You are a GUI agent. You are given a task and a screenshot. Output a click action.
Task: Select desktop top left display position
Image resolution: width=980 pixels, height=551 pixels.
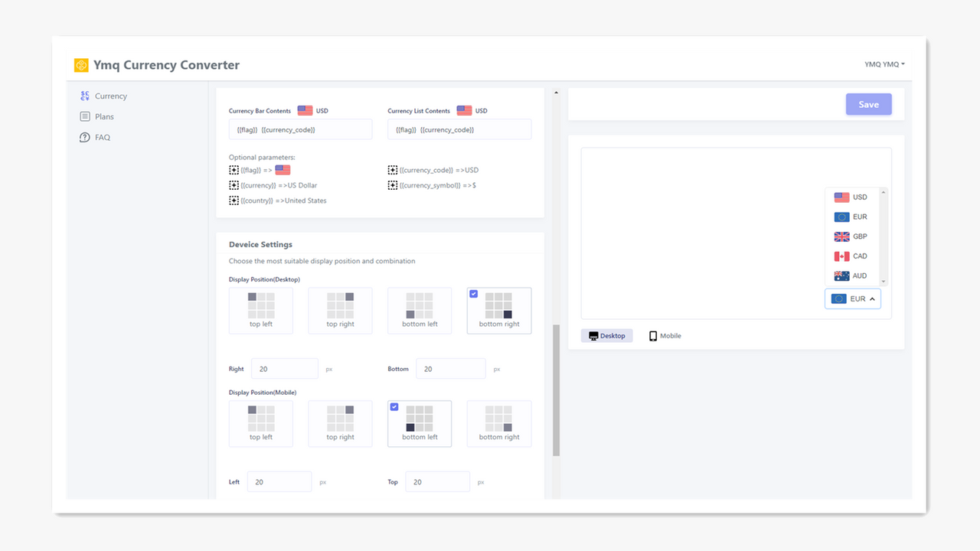261,311
